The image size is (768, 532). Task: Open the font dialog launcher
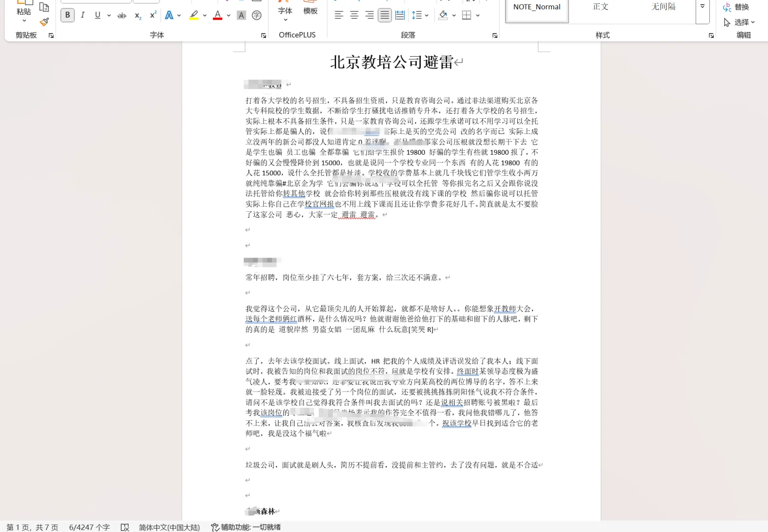(264, 35)
